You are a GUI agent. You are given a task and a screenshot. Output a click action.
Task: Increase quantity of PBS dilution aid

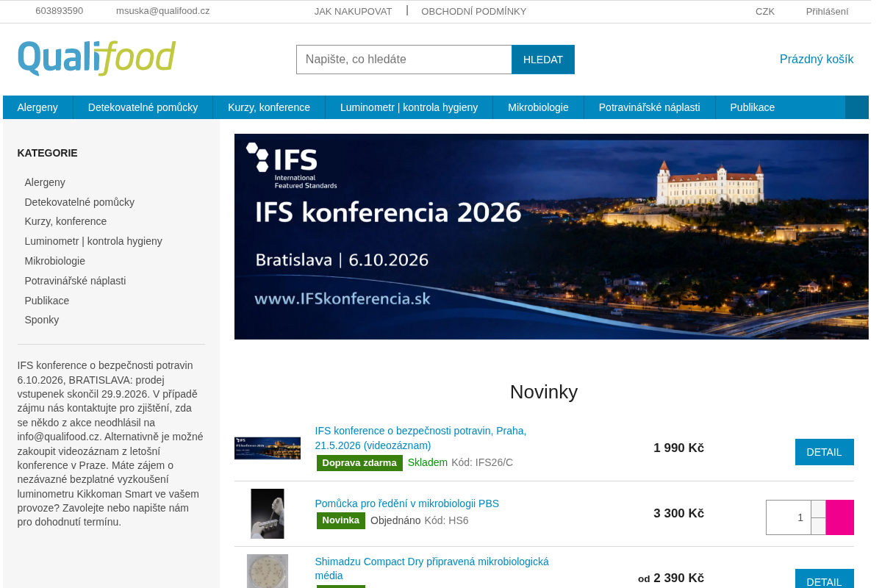(x=818, y=509)
